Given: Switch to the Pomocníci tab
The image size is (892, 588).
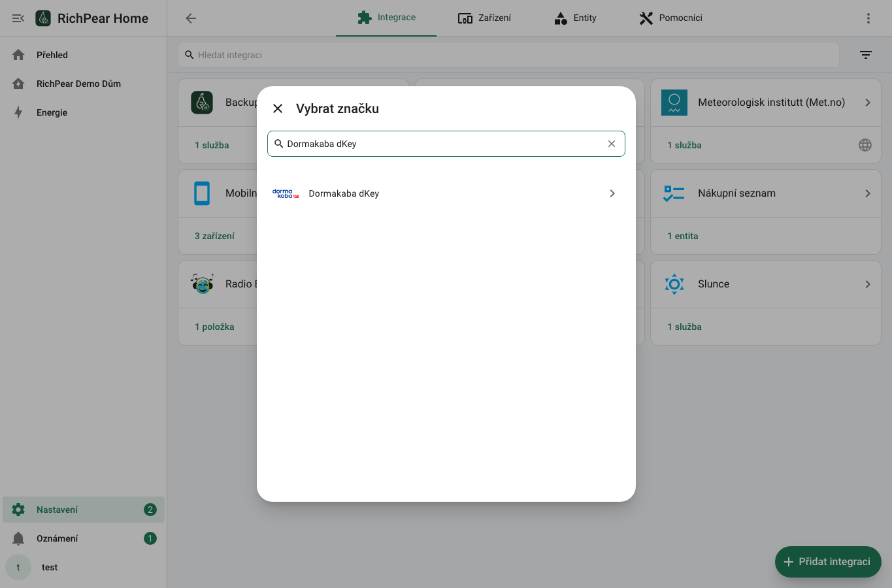Looking at the screenshot, I should pos(670,18).
